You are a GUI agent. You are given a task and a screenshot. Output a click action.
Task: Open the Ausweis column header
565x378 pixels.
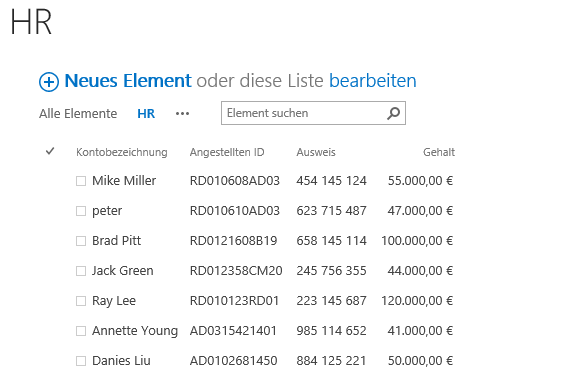pos(316,152)
